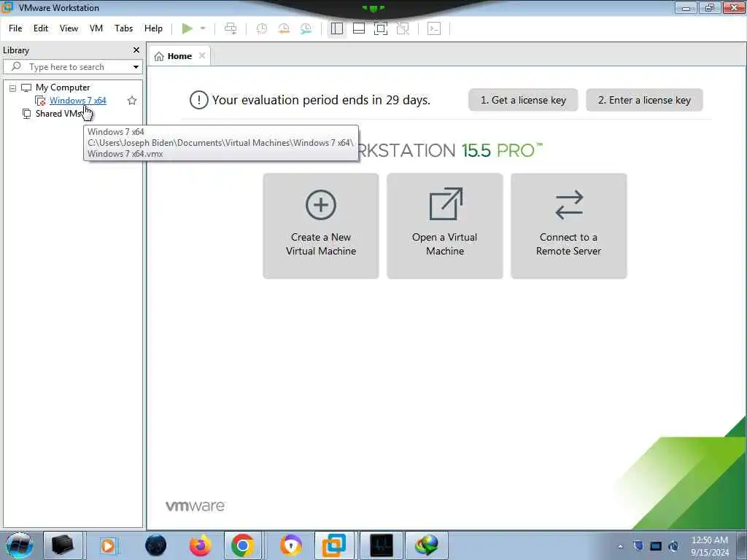
Task: Click the Unity mode toolbar icon
Action: [x=403, y=28]
